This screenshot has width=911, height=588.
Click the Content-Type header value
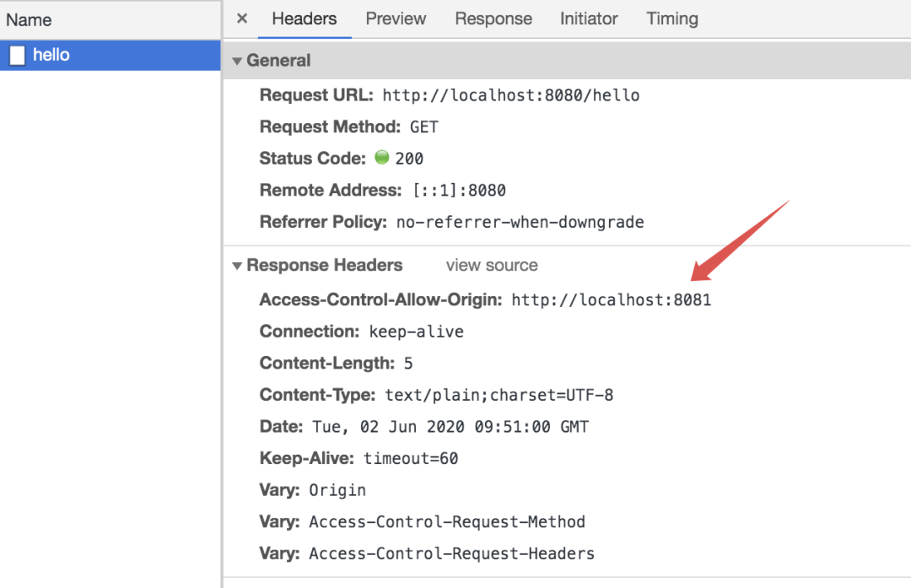pos(499,395)
